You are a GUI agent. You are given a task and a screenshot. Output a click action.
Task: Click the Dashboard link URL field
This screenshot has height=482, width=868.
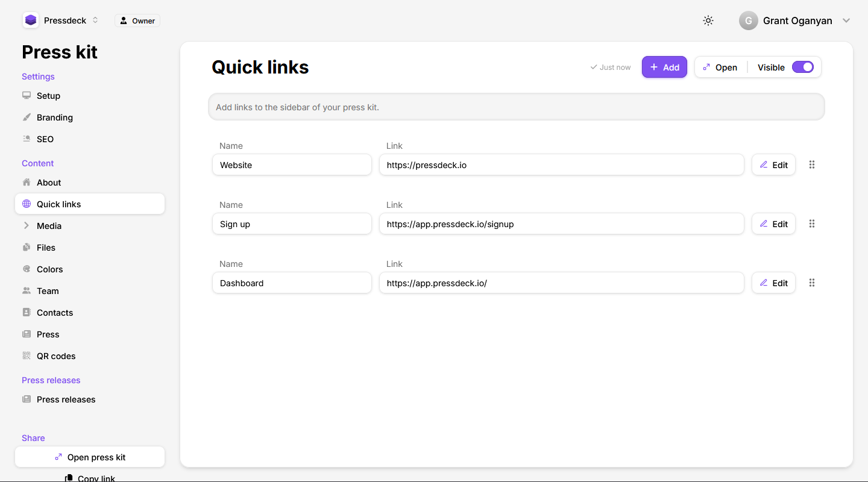pos(561,283)
